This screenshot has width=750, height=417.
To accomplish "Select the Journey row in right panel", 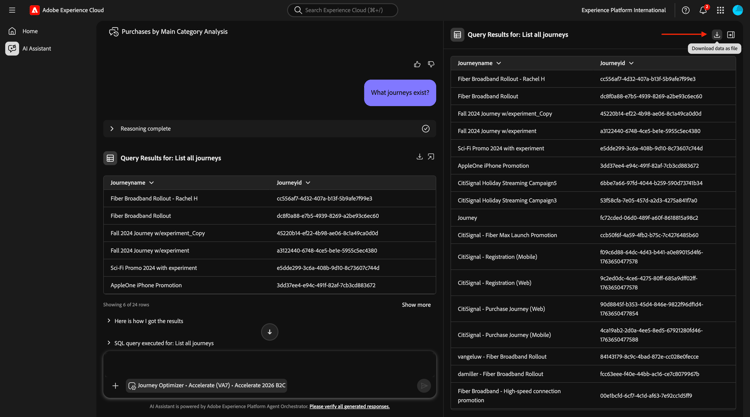I will pyautogui.click(x=593, y=218).
